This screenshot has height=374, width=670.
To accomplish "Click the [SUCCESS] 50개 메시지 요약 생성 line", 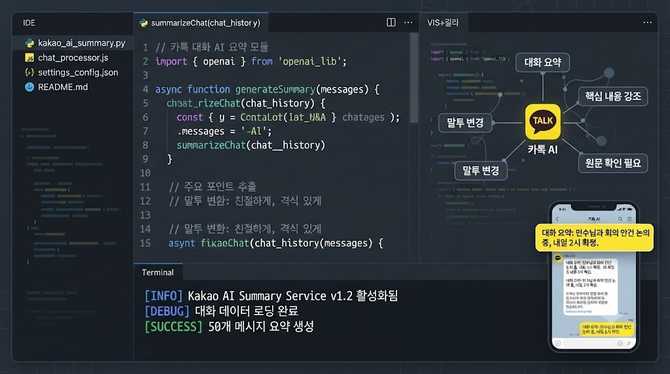I will [x=229, y=327].
